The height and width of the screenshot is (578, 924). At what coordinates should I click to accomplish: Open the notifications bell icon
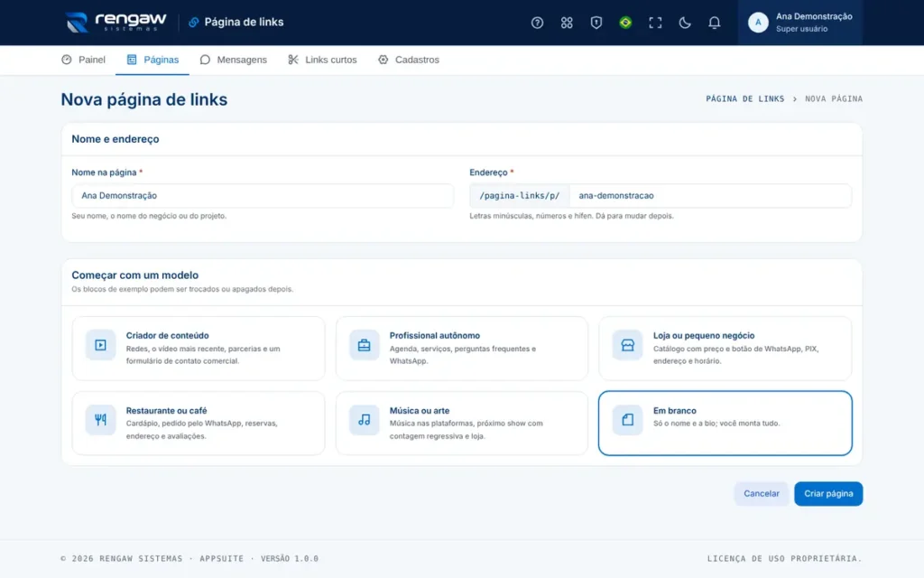pos(714,23)
